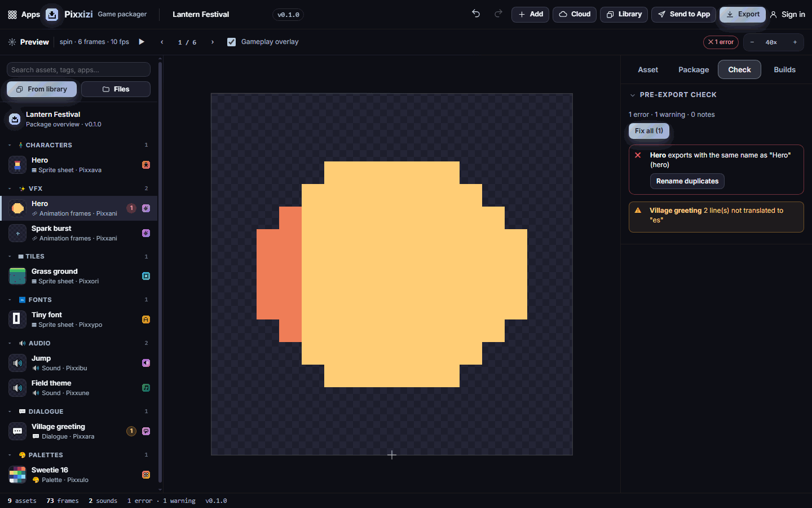Click the Export button
Screen dimensions: 812x508
[743, 14]
